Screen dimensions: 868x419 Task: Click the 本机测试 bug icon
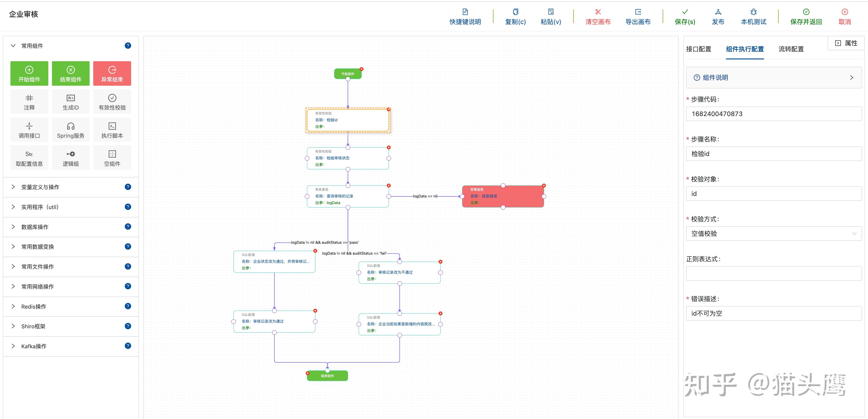pyautogui.click(x=753, y=12)
